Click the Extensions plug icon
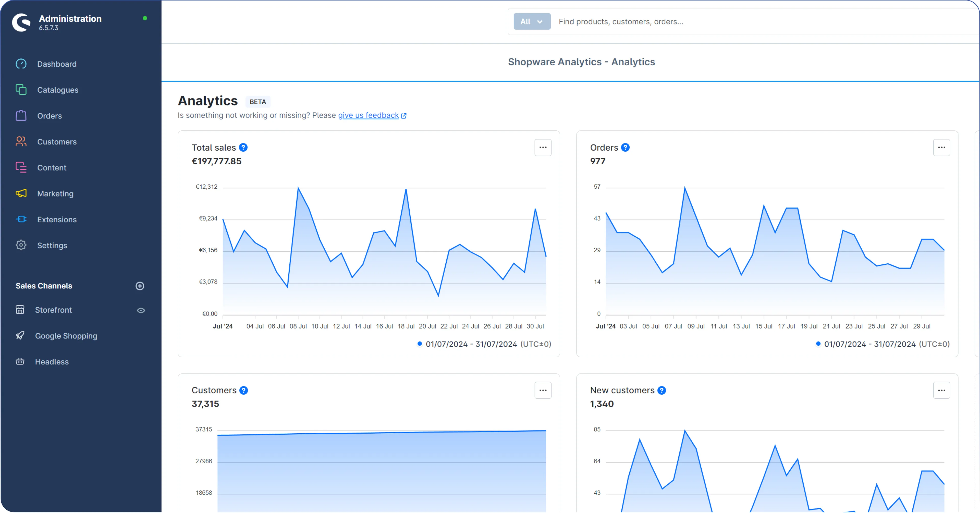This screenshot has width=980, height=513. (x=21, y=219)
